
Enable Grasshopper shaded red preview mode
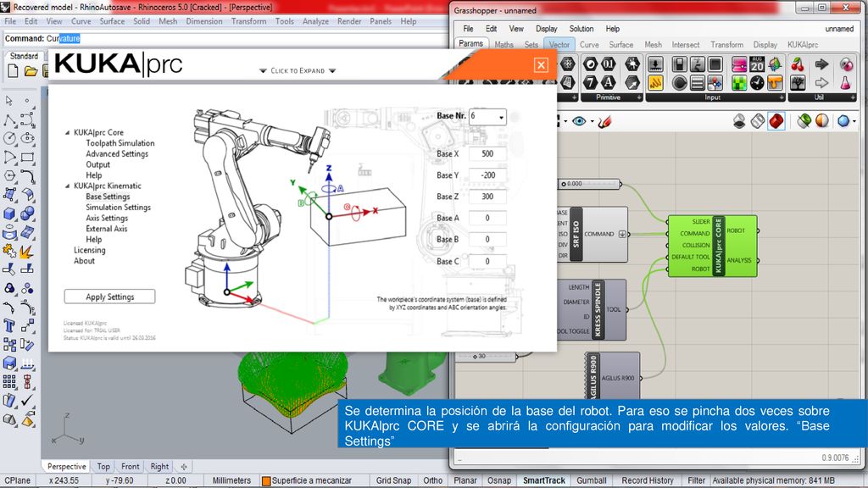776,121
